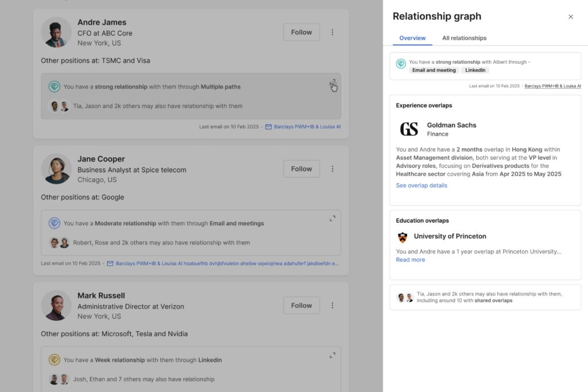Follow Andre James

click(x=301, y=32)
